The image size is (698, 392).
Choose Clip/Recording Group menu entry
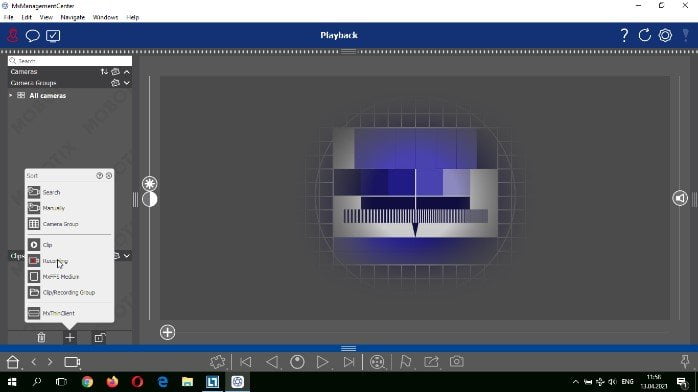coord(69,292)
